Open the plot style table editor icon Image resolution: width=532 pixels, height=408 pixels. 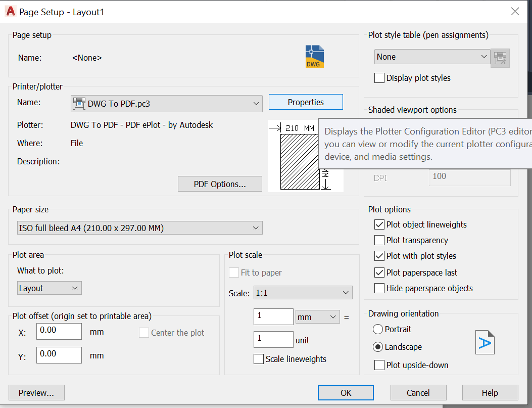pos(500,58)
